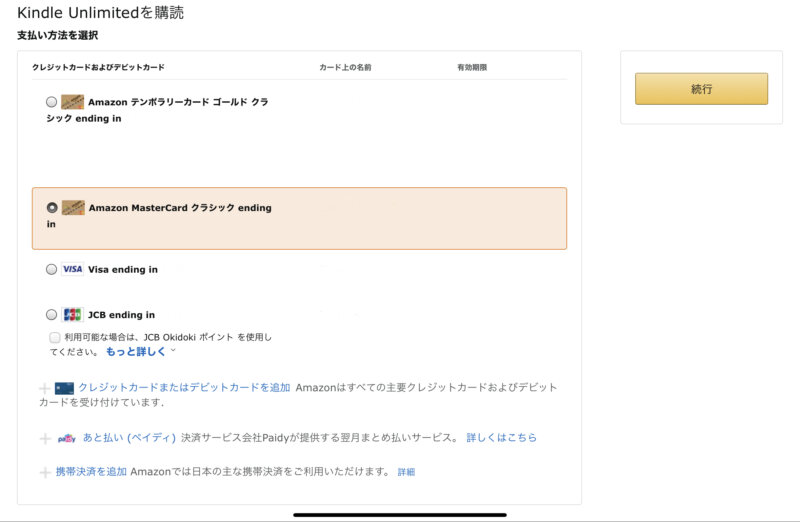Enable JCB Okidoki ポイント checkbox
800x522 pixels.
pos(55,337)
